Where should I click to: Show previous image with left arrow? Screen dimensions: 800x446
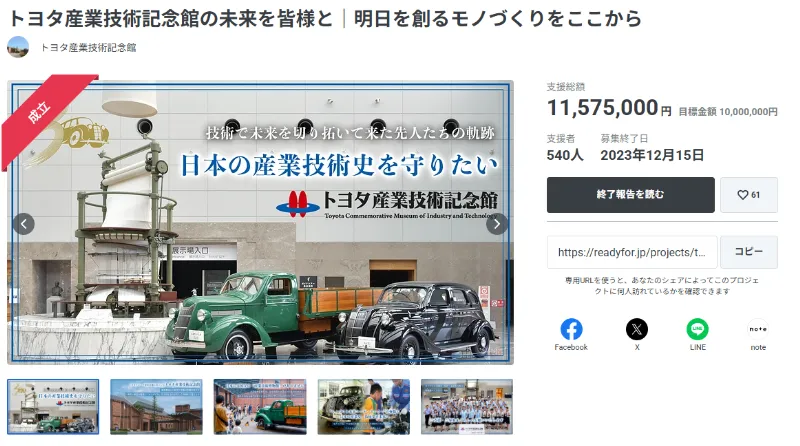click(x=24, y=224)
